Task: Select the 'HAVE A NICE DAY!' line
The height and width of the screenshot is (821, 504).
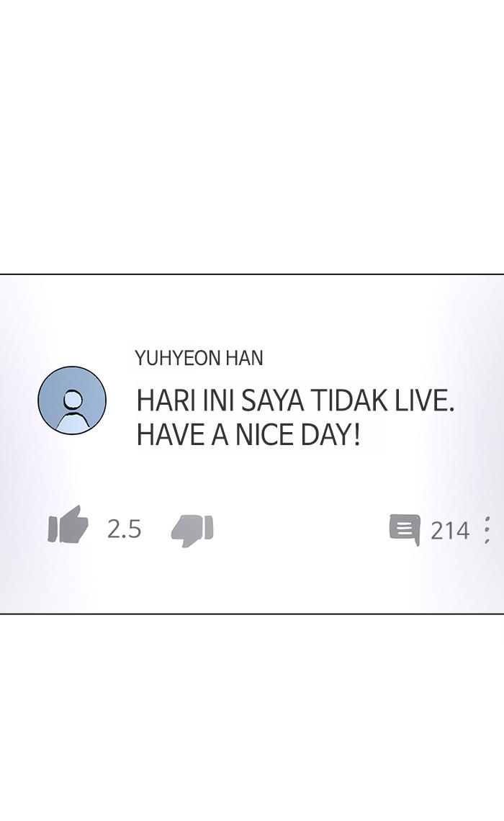Action: 248,435
